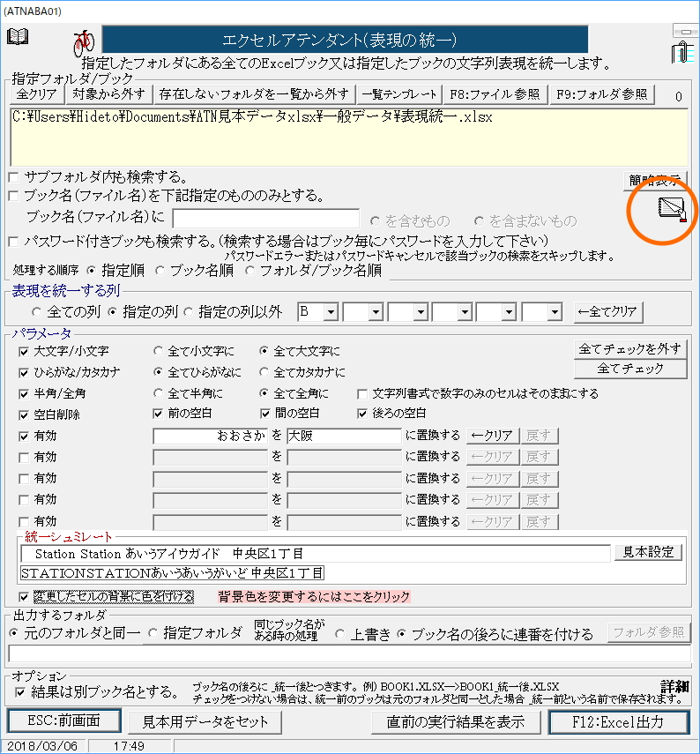Viewport: 700px width, 754px height.
Task: Open the fourth column dropdown
Action: [x=465, y=312]
